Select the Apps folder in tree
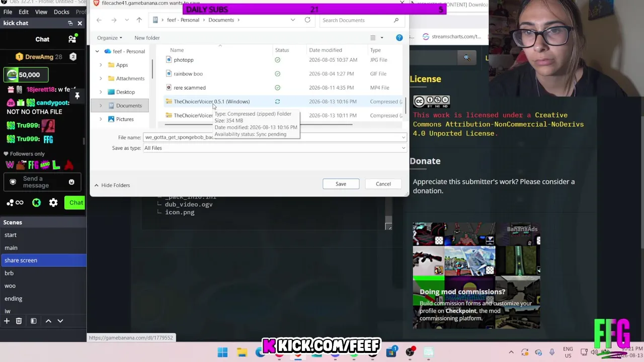Image resolution: width=644 pixels, height=362 pixels. [x=122, y=65]
